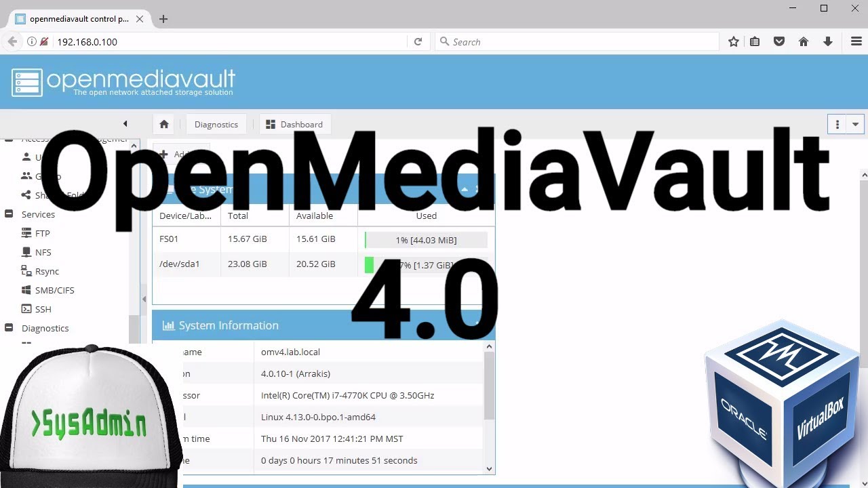This screenshot has width=868, height=488.
Task: Select the openmediavault control panel tab
Action: [x=79, y=19]
